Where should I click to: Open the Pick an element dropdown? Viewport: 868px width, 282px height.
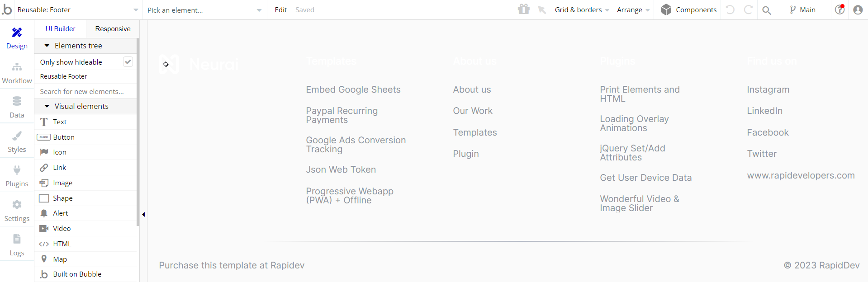pos(204,10)
